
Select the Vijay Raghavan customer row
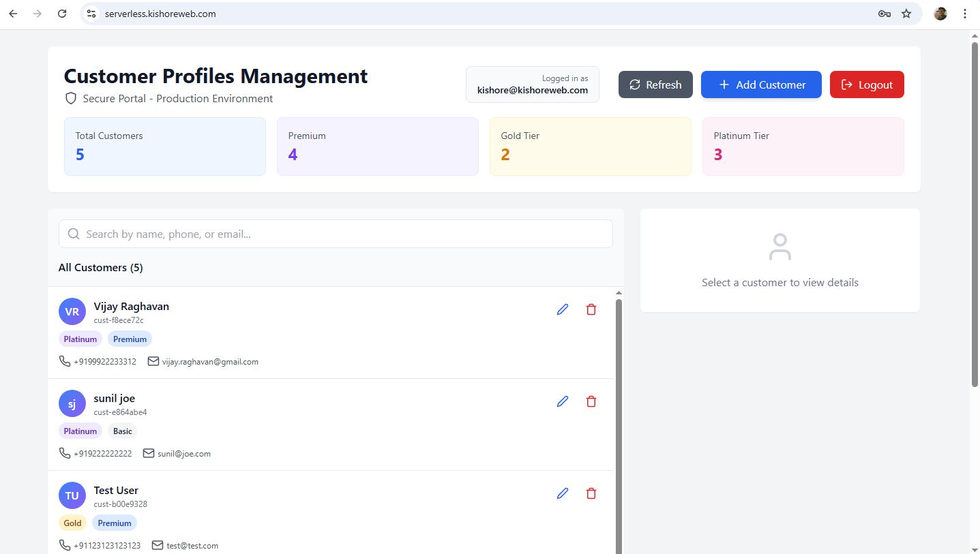pyautogui.click(x=341, y=333)
